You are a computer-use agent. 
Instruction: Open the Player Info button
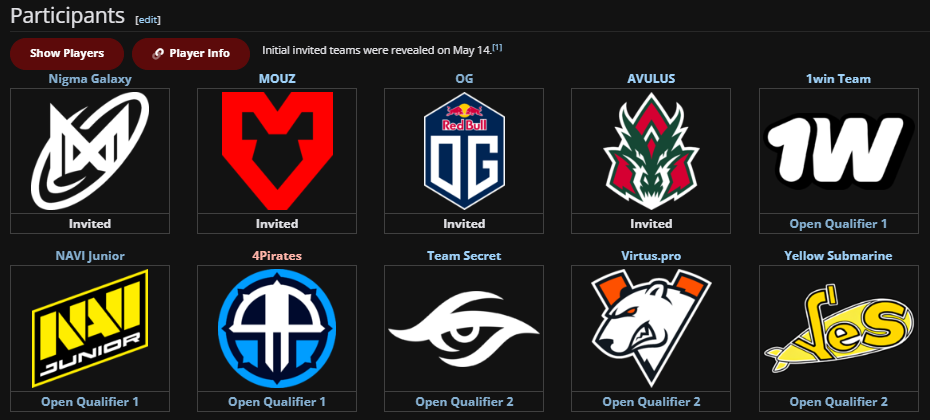191,53
